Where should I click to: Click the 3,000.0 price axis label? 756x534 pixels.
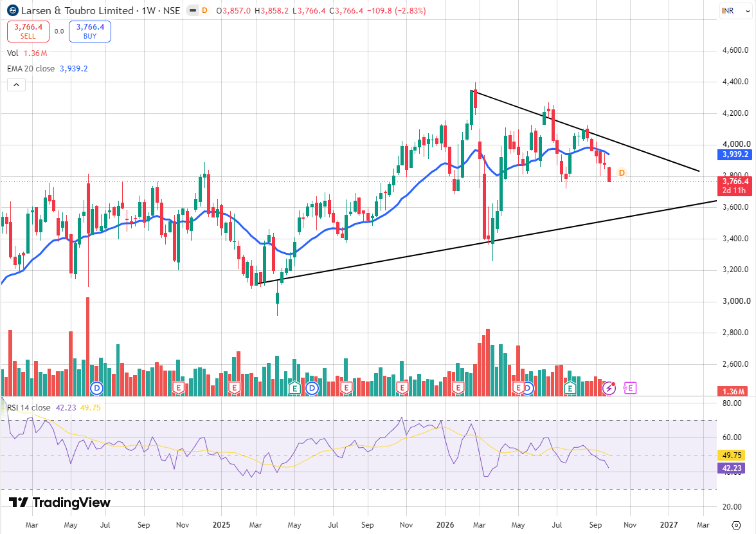[735, 301]
